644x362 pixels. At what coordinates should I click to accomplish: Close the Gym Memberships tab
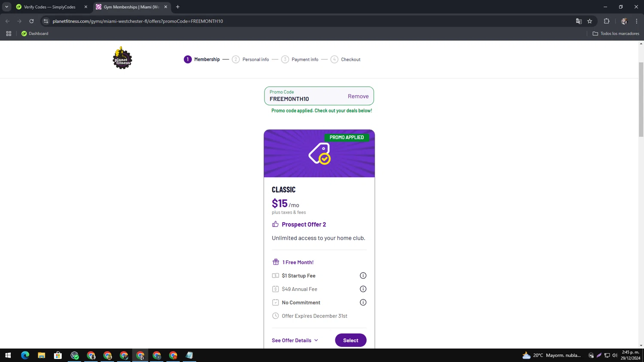pyautogui.click(x=166, y=7)
